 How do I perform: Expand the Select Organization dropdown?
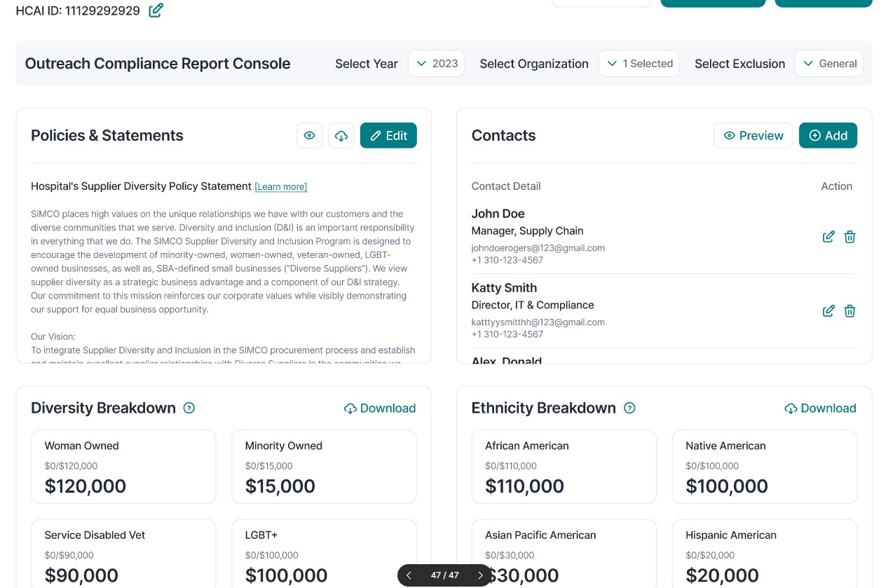coord(638,64)
